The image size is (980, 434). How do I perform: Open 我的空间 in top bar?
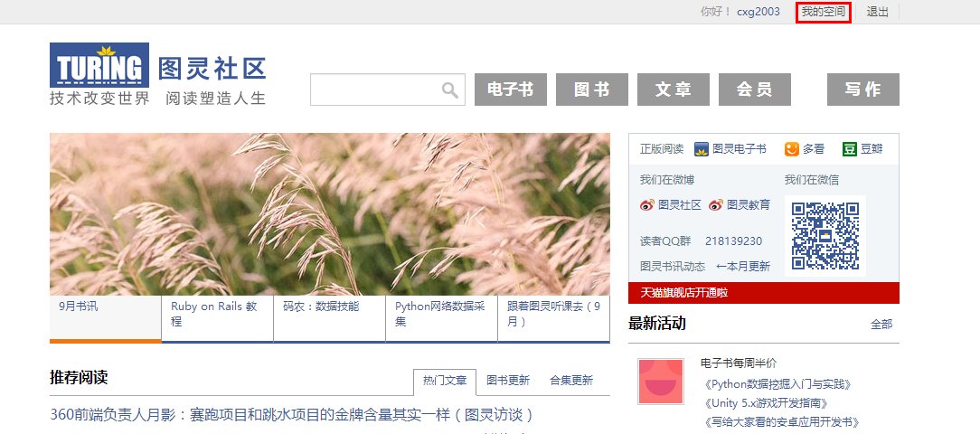click(824, 12)
